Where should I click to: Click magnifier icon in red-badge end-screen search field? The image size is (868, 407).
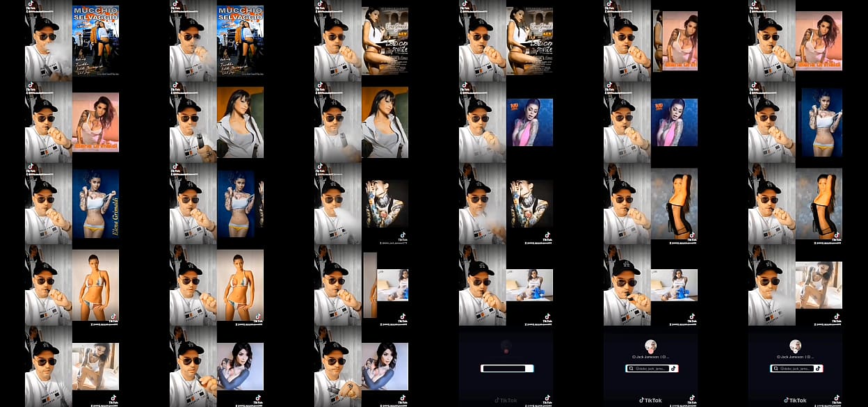coord(631,369)
